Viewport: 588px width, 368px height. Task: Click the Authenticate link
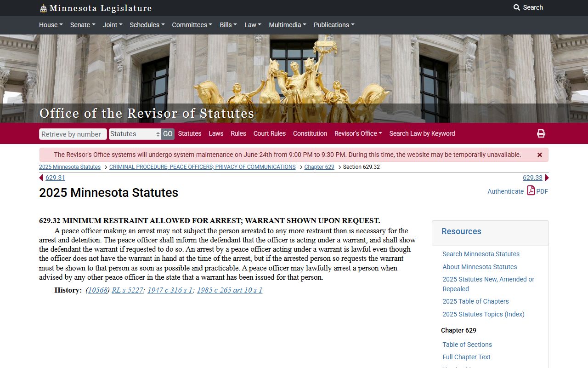(505, 191)
